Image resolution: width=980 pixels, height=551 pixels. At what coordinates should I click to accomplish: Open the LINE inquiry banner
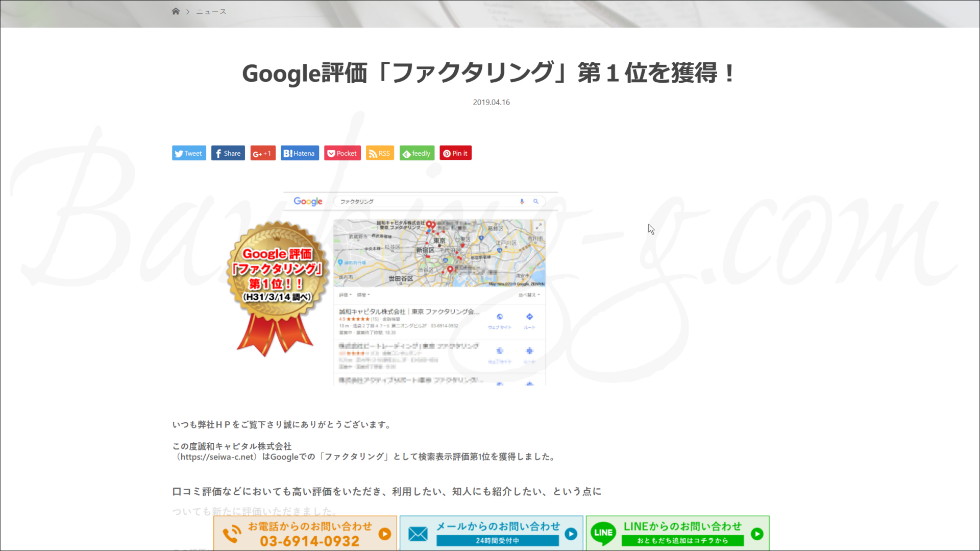(677, 533)
